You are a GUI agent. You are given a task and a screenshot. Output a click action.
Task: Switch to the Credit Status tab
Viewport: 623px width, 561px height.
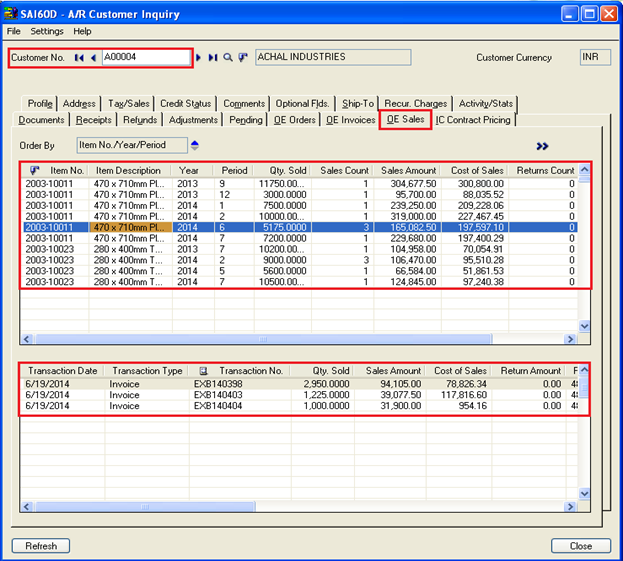185,104
